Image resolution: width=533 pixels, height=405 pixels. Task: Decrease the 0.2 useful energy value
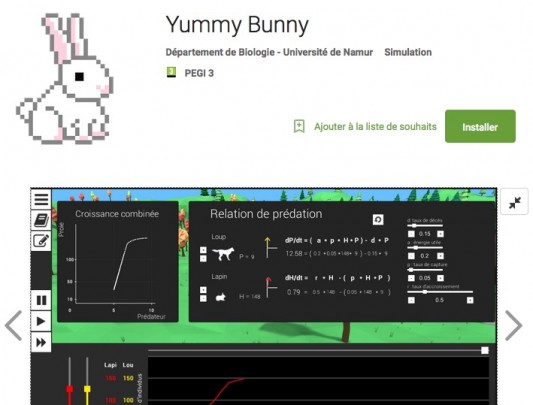[411, 256]
